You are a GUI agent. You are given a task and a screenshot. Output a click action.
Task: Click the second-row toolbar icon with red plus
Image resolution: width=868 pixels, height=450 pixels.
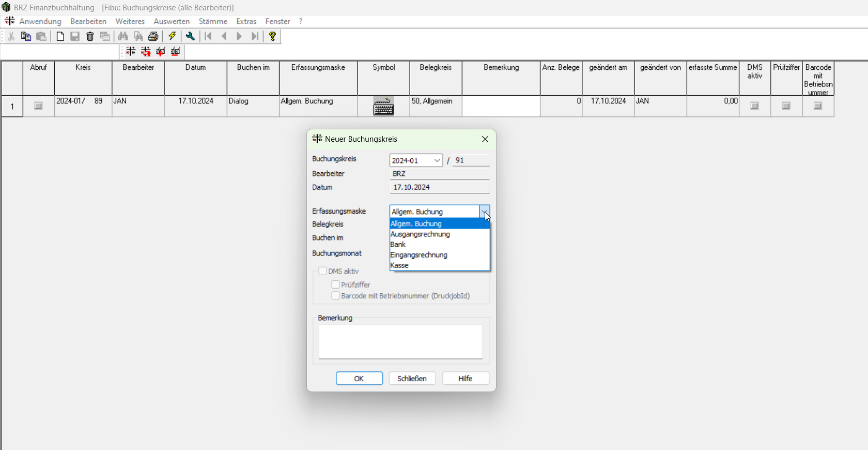click(161, 52)
